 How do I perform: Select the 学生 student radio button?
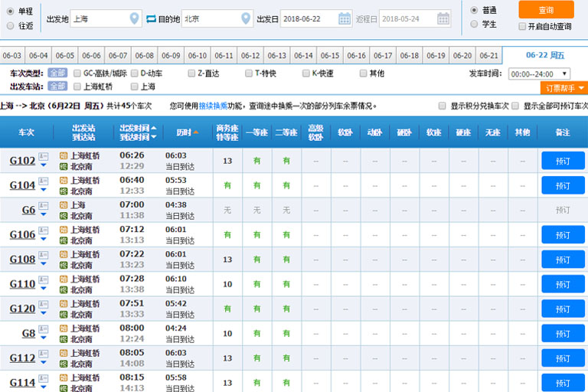click(474, 24)
